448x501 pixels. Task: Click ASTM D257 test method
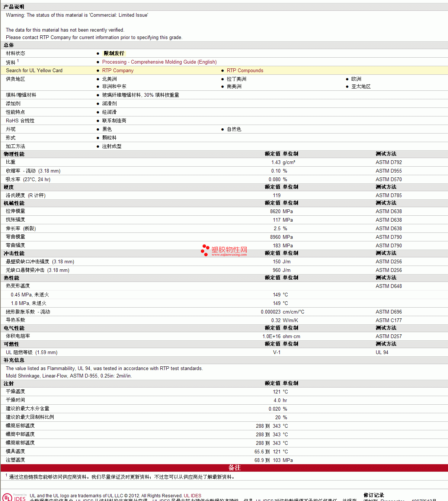(389, 337)
